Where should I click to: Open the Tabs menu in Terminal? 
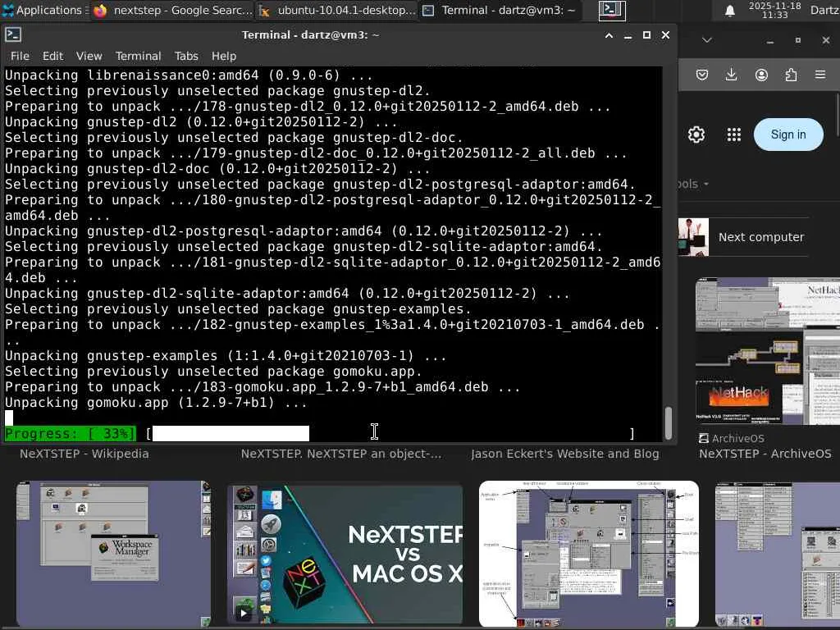tap(186, 56)
